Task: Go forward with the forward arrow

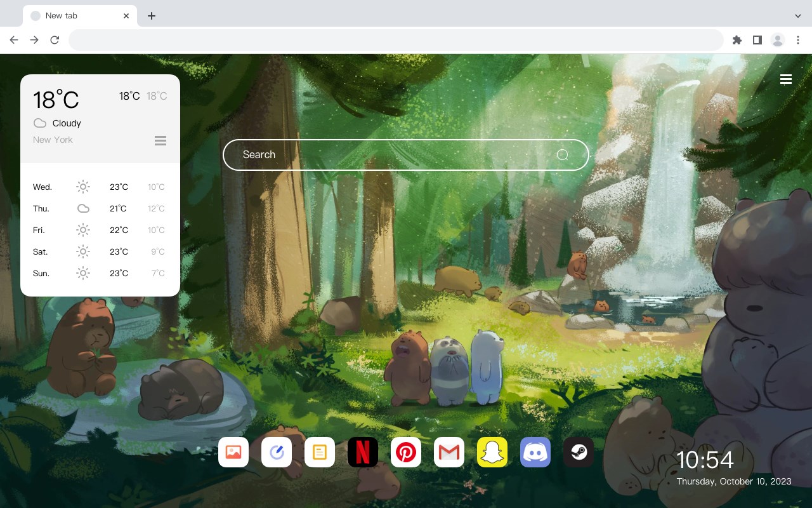Action: (x=34, y=40)
